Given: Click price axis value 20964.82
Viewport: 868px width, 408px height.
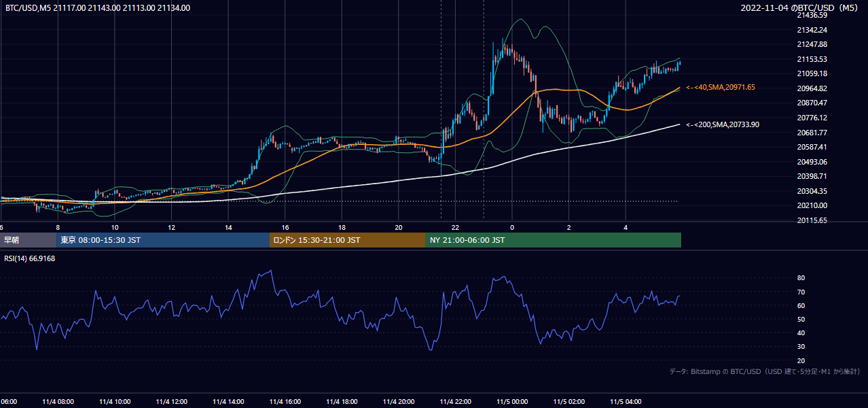Looking at the screenshot, I should click(812, 88).
